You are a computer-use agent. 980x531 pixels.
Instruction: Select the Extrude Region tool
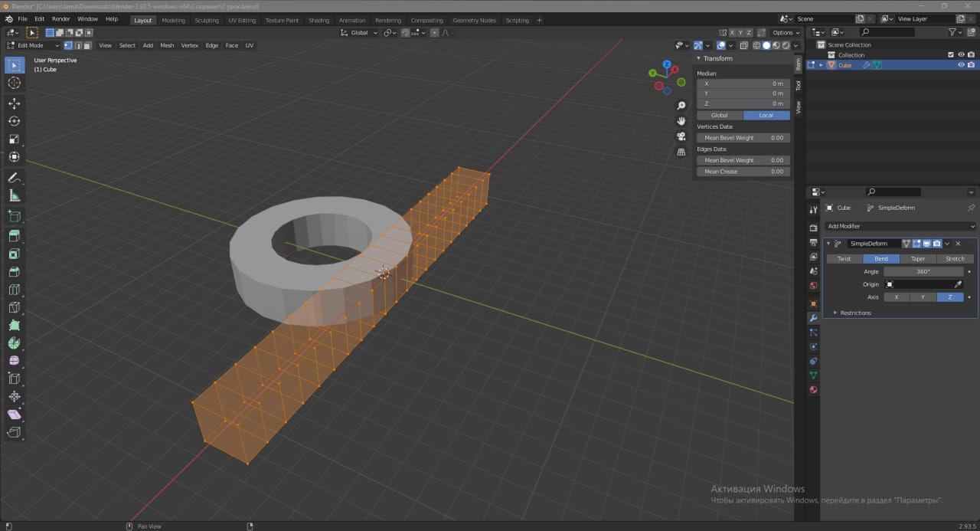(x=14, y=236)
